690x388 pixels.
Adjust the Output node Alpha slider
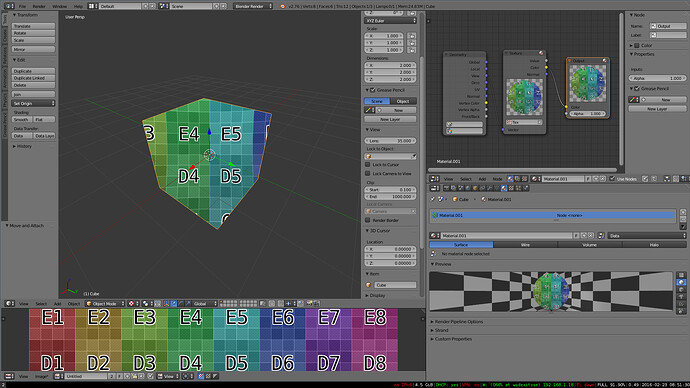point(587,113)
